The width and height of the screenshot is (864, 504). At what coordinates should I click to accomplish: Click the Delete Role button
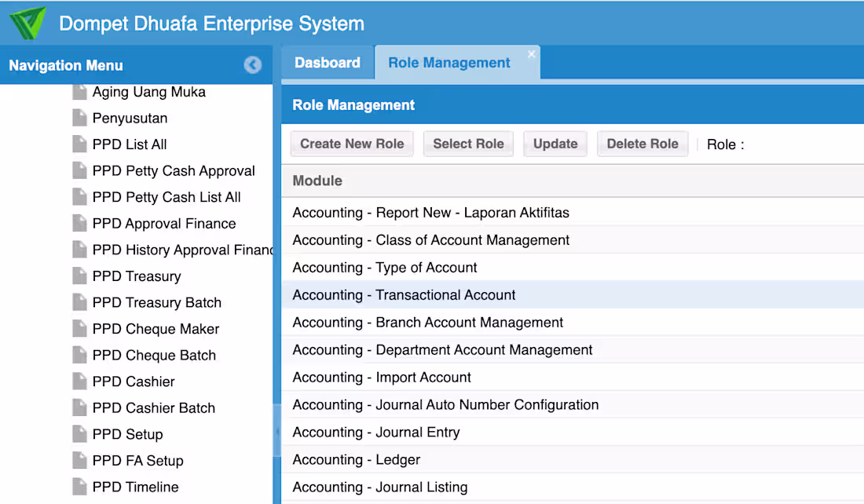click(x=643, y=144)
